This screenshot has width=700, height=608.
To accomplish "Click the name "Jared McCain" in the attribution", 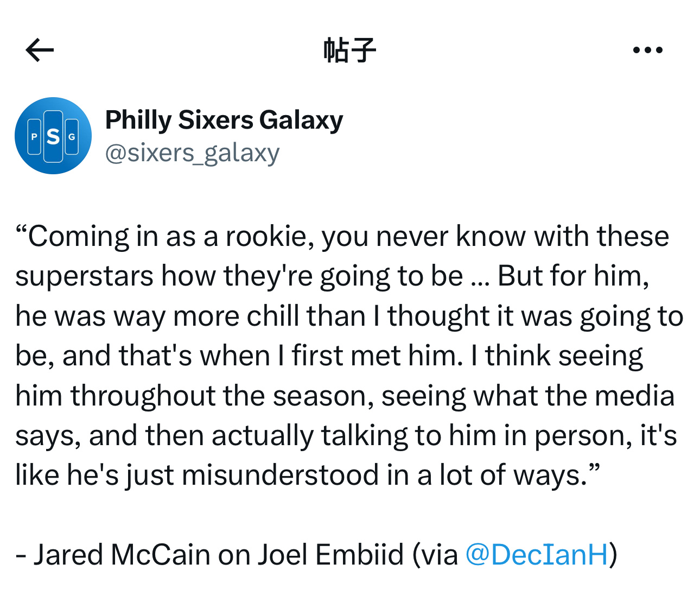I will (x=122, y=555).
